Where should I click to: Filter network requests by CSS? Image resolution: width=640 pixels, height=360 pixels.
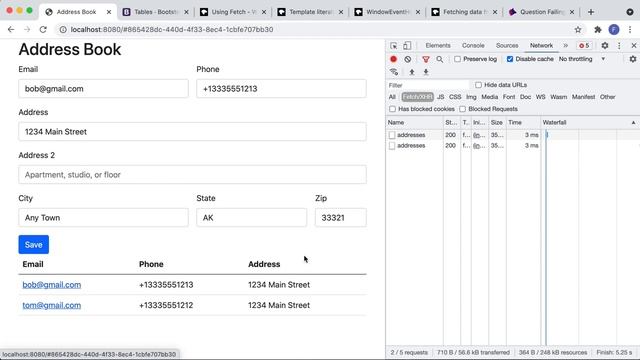coord(455,97)
